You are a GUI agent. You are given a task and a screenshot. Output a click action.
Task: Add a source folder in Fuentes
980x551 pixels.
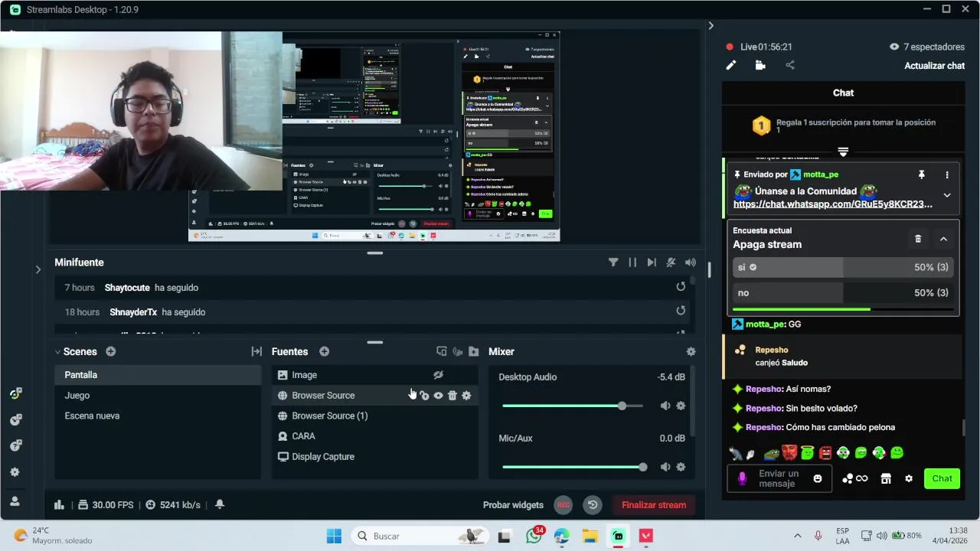(x=473, y=351)
